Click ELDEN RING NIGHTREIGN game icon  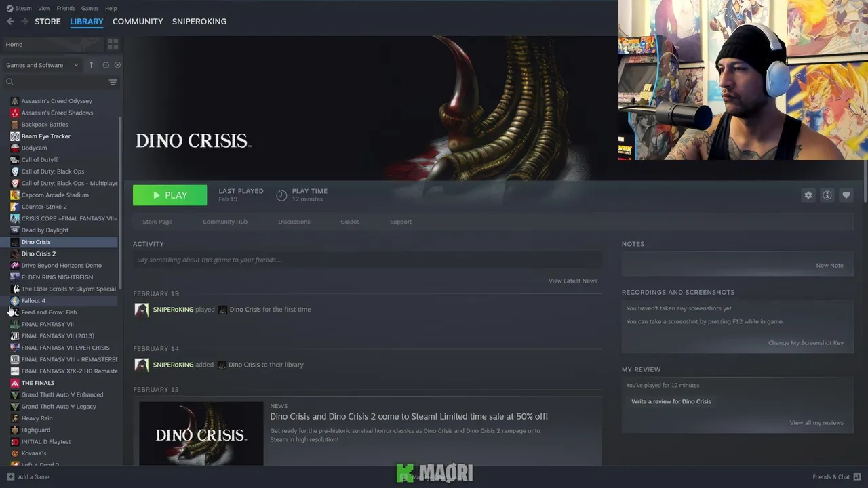[x=15, y=277]
